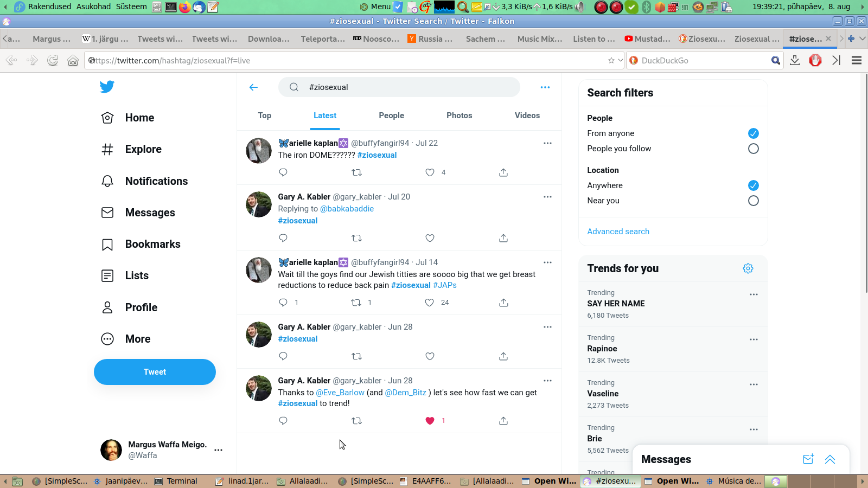
Task: Open @babkabaddie profile link
Action: click(x=347, y=209)
